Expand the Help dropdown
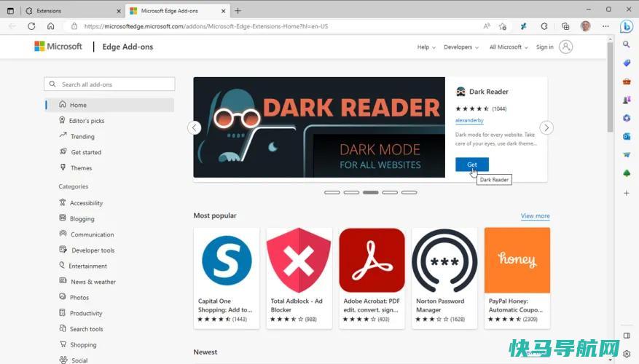 pos(426,47)
